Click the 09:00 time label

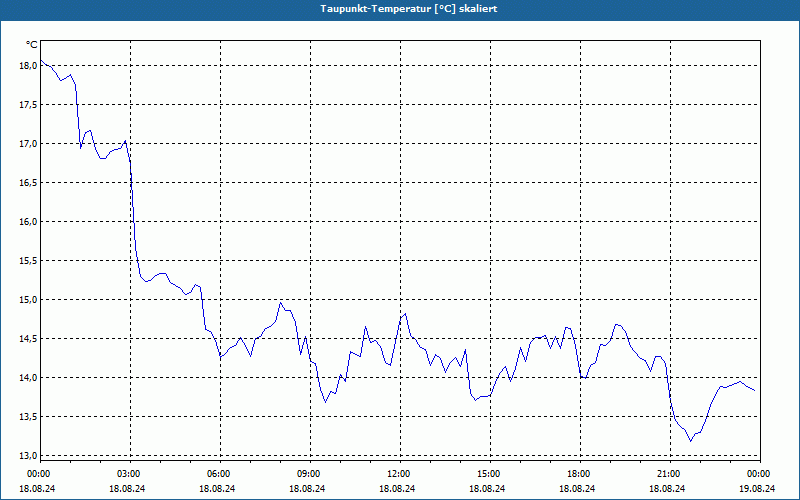[310, 474]
